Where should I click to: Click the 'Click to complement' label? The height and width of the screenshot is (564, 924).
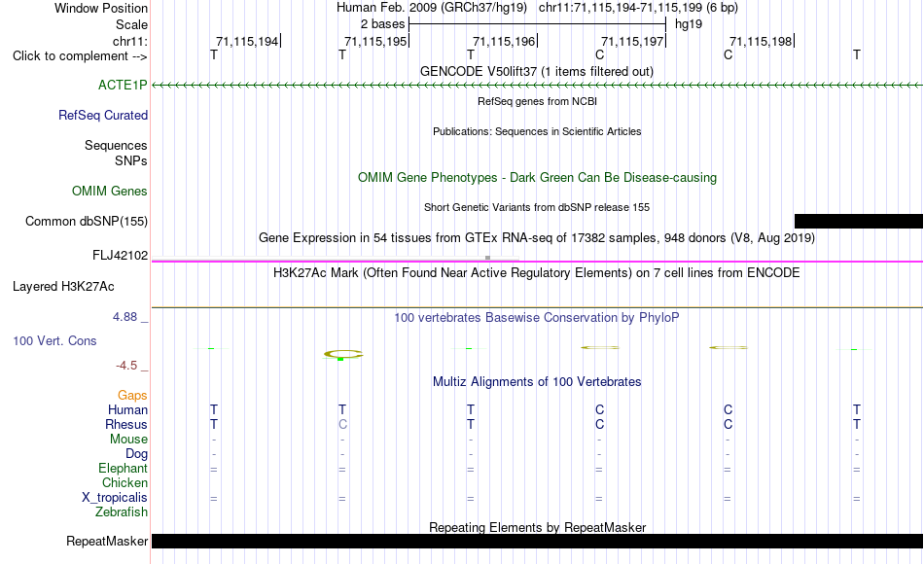coord(80,56)
